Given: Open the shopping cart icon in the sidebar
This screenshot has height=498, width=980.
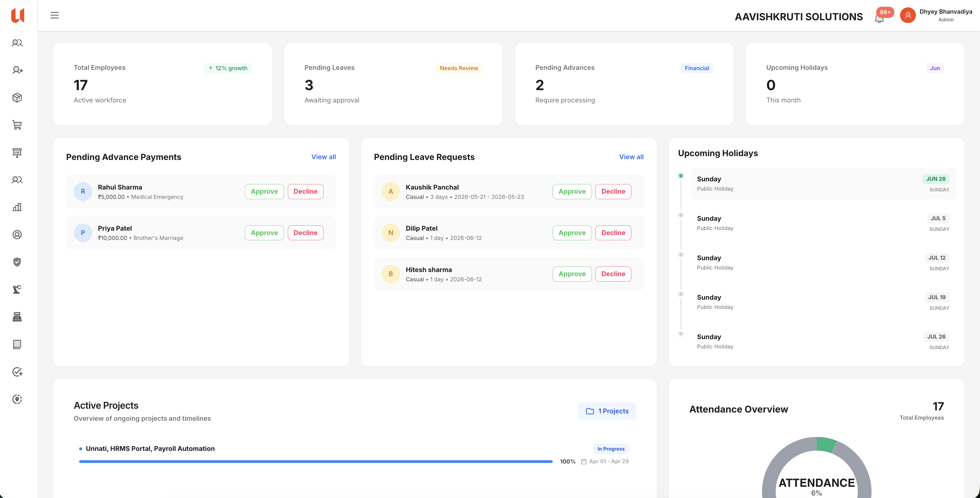Looking at the screenshot, I should (17, 125).
